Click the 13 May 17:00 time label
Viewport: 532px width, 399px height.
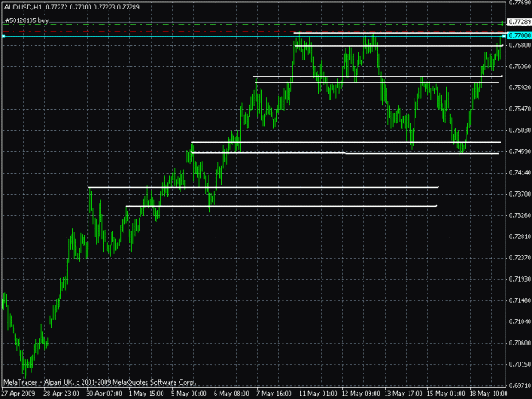point(403,394)
